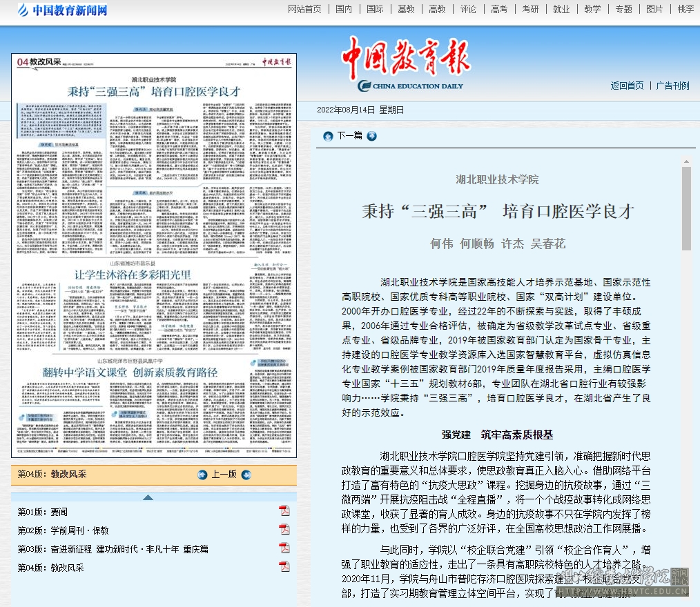Open 高校 in top navigation
The image size is (700, 607).
pyautogui.click(x=437, y=10)
